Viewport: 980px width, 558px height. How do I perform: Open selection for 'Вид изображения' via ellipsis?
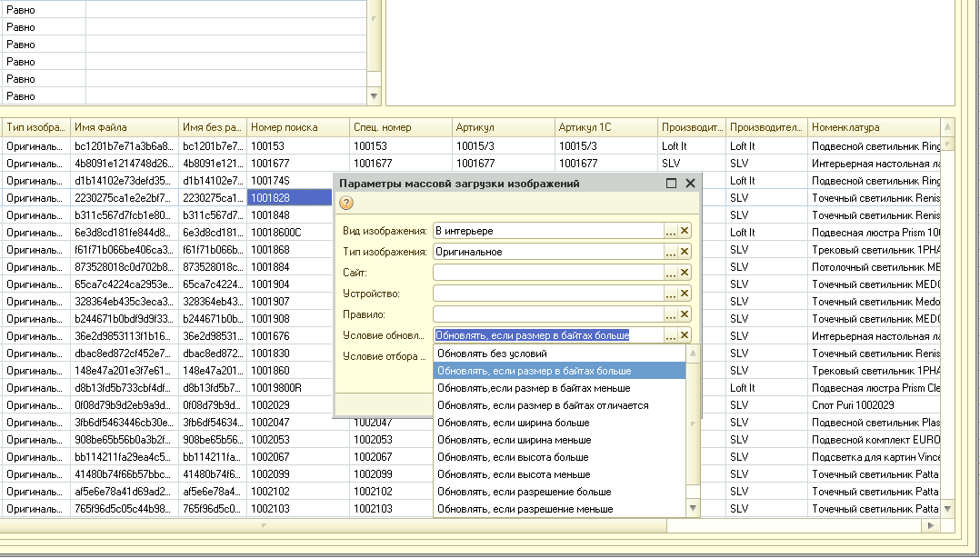[671, 231]
